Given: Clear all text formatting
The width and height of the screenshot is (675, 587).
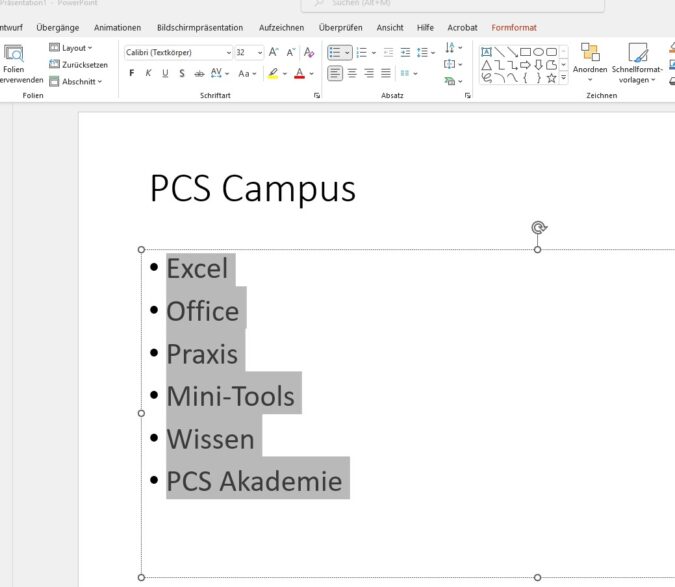Looking at the screenshot, I should click(x=309, y=53).
